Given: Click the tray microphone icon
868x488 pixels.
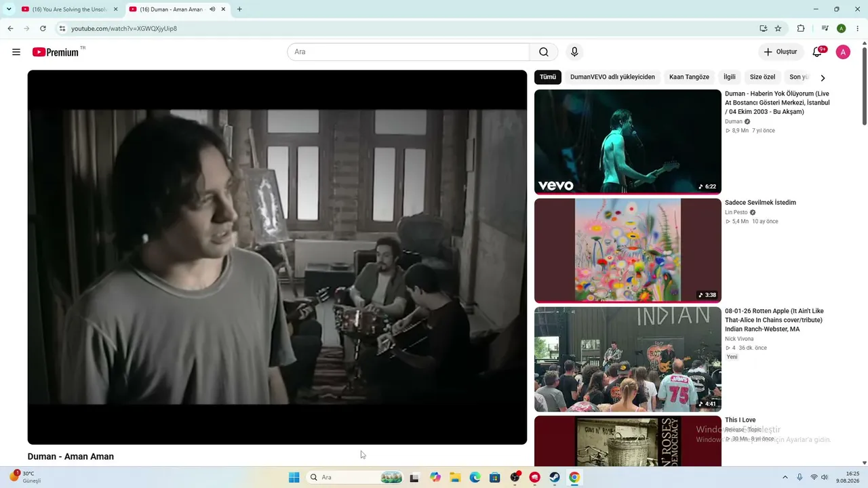Looking at the screenshot, I should (800, 477).
